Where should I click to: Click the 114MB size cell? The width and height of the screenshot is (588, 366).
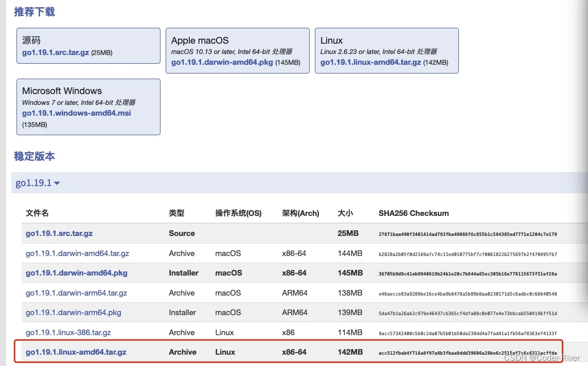click(350, 332)
